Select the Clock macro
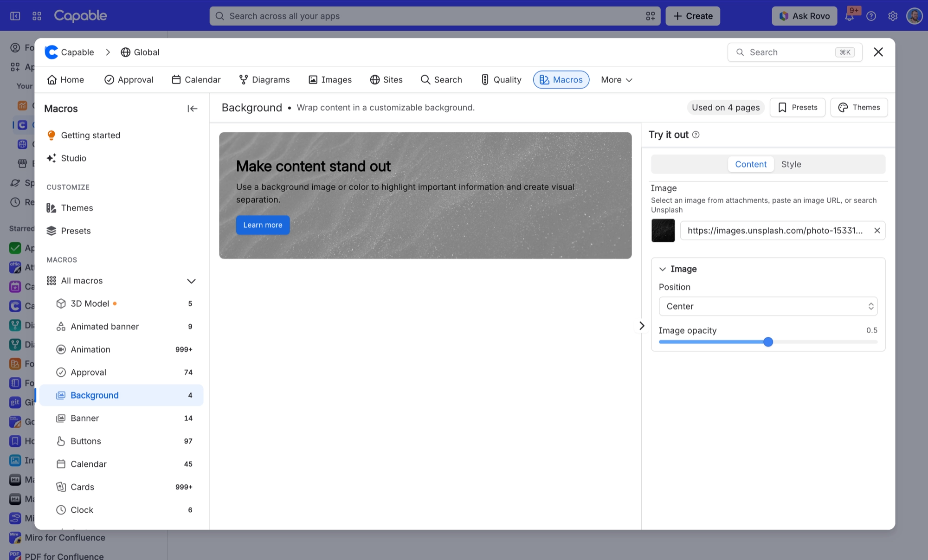Image resolution: width=928 pixels, height=560 pixels. click(121, 510)
